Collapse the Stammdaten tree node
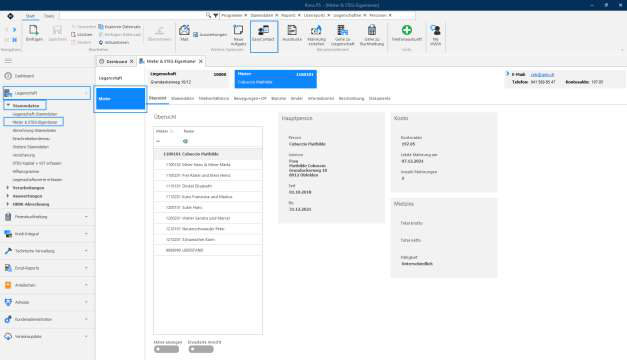The width and height of the screenshot is (627, 360). [x=8, y=105]
